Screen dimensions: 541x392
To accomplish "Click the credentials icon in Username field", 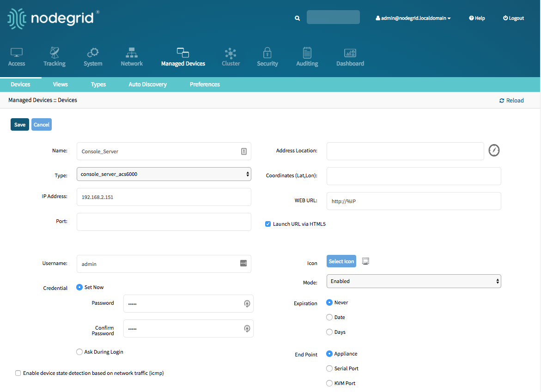I will [243, 263].
